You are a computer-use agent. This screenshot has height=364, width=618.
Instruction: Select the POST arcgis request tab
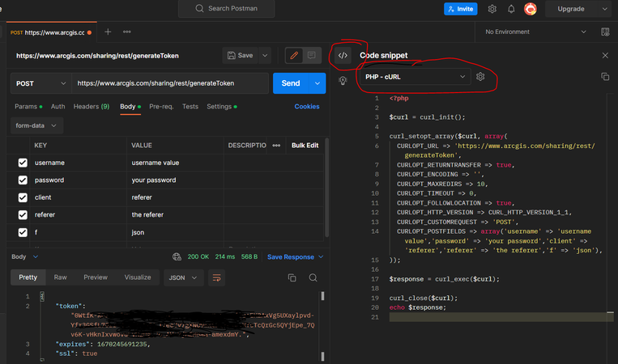(x=51, y=32)
